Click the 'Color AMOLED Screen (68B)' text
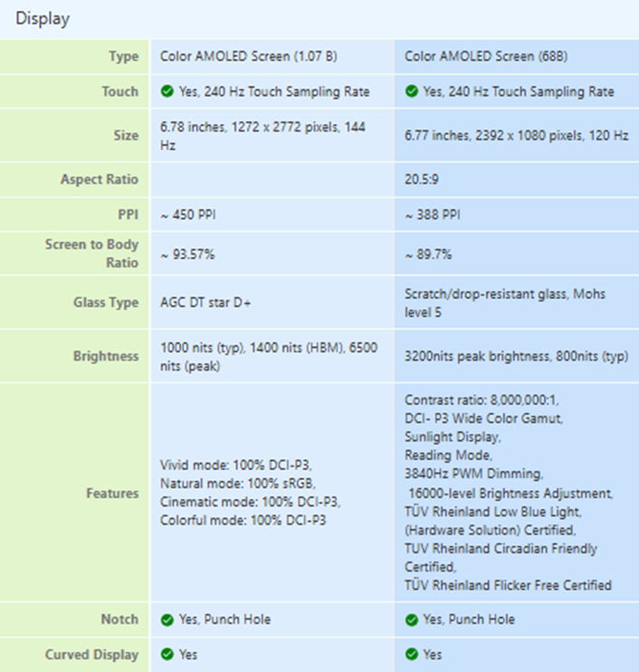Screen dimensions: 639x672 485,56
